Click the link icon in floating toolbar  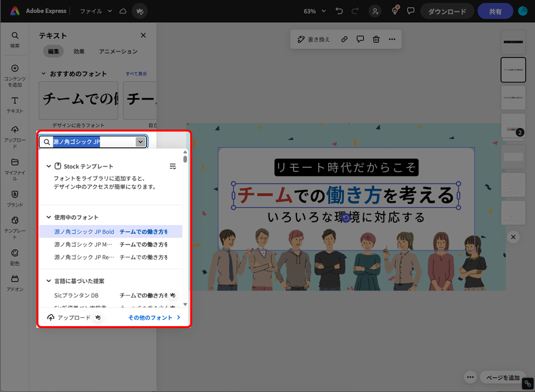pos(344,39)
